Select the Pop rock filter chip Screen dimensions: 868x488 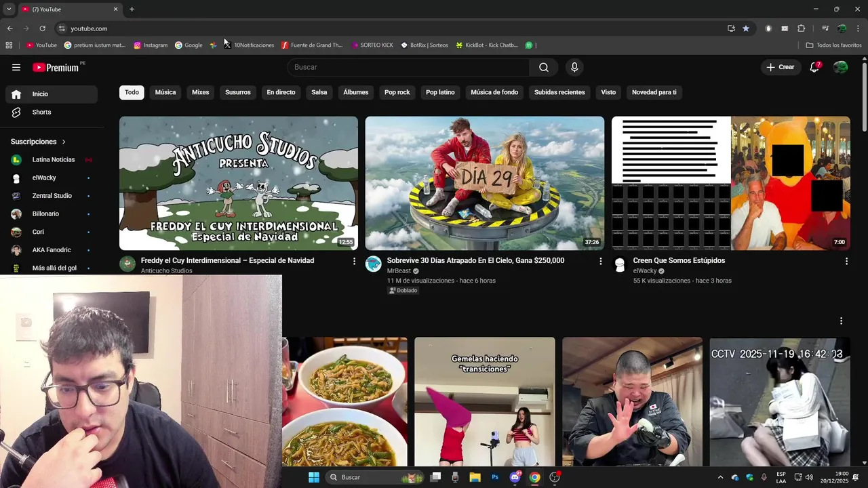[397, 92]
